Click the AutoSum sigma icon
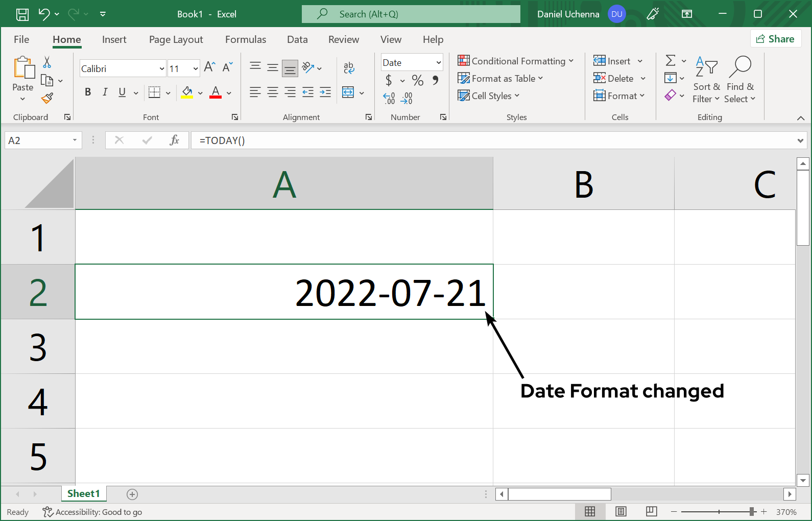Viewport: 812px width, 521px height. click(x=671, y=61)
